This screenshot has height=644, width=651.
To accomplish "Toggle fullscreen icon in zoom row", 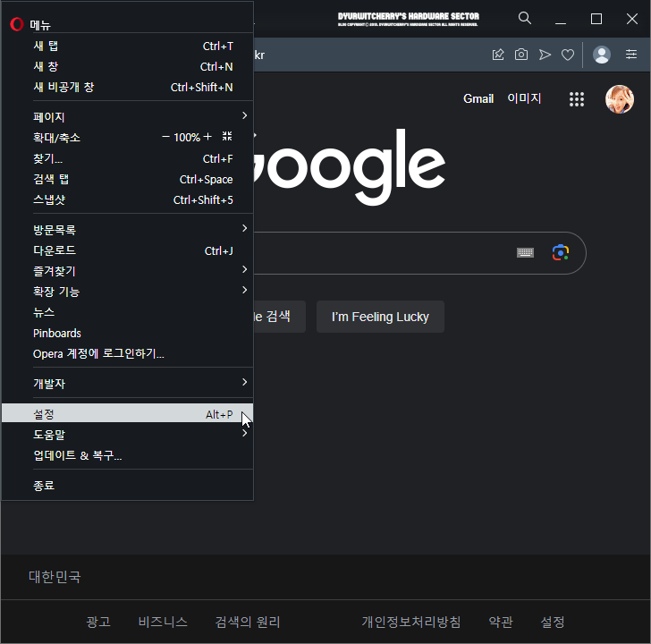I will pos(227,136).
